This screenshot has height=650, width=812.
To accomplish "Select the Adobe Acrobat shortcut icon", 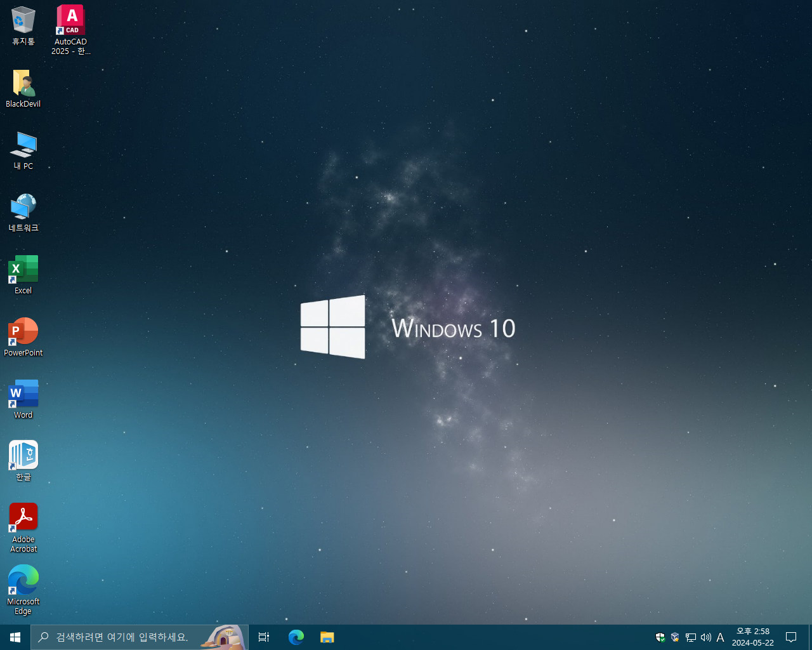I will (x=23, y=527).
